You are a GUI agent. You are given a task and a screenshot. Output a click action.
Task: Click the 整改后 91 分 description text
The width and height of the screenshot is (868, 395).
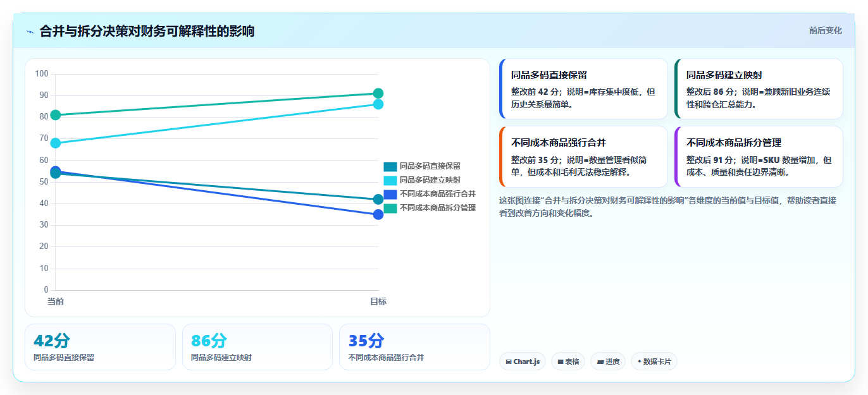[x=759, y=166]
